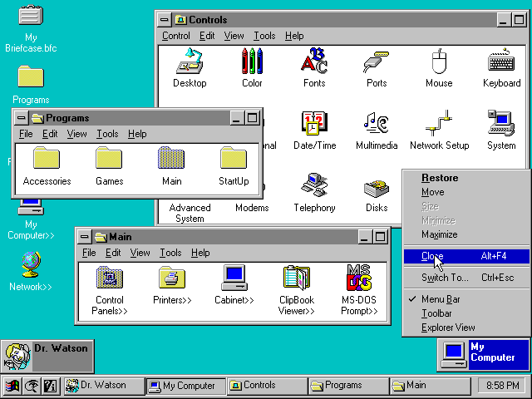The height and width of the screenshot is (399, 532).
Task: Open the Programs window system menu box
Action: pos(22,118)
